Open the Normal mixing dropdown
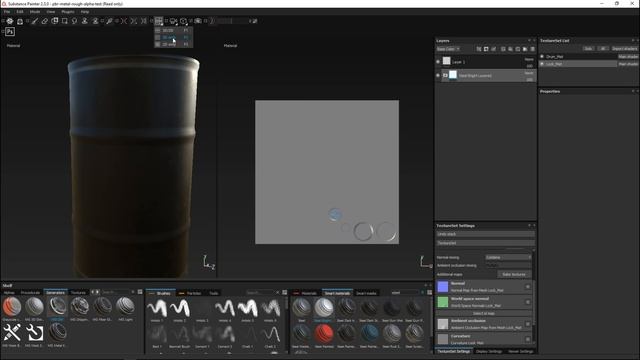The height and width of the screenshot is (360, 640). [x=508, y=257]
